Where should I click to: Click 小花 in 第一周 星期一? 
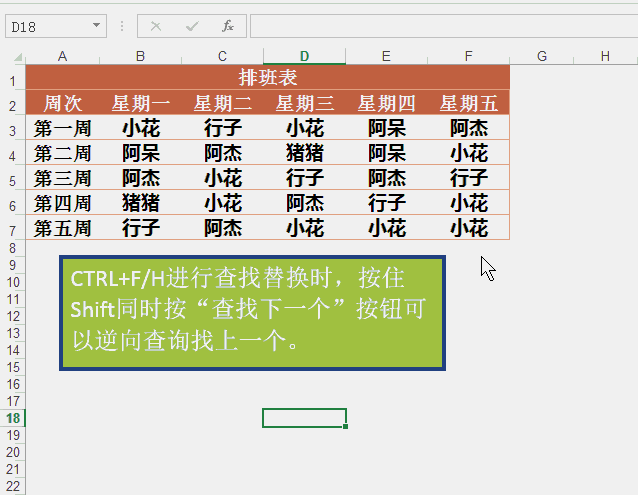coord(140,128)
